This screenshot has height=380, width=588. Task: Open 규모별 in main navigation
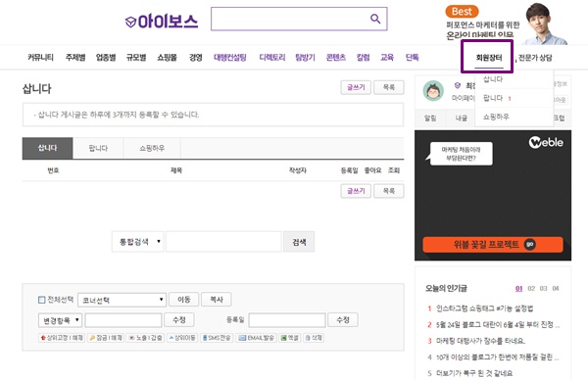(x=136, y=58)
